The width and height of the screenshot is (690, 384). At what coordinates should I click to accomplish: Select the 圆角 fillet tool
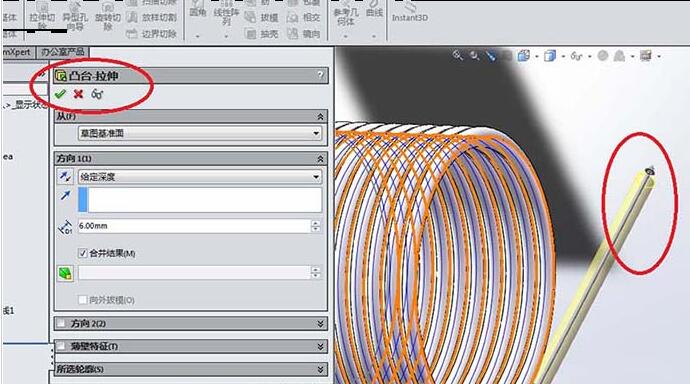(198, 9)
